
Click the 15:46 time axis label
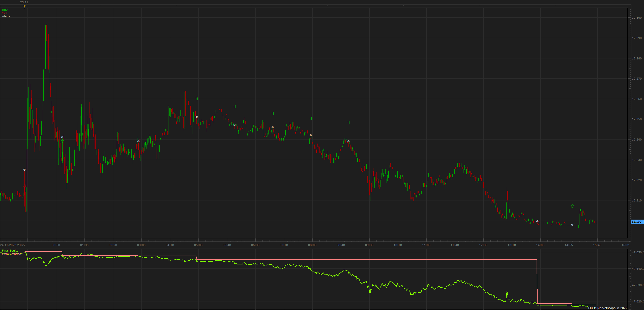(597, 245)
